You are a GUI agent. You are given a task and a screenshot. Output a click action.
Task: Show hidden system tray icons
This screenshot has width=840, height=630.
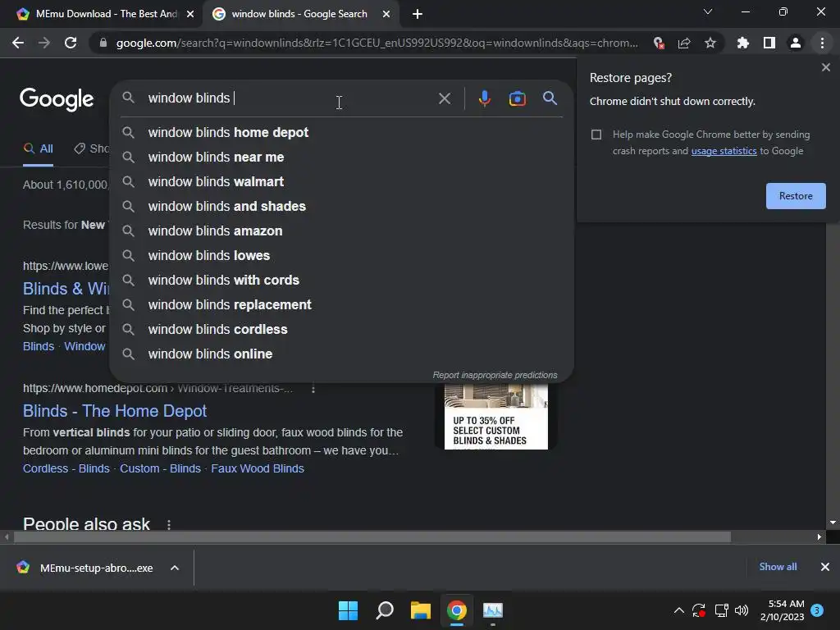[x=678, y=610]
